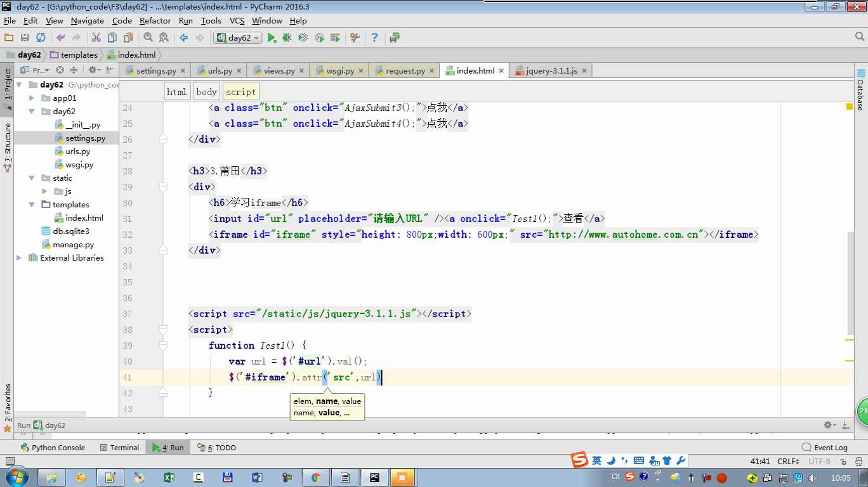Click Word icon in Windows taskbar
This screenshot has height=487, width=868.
click(x=257, y=477)
